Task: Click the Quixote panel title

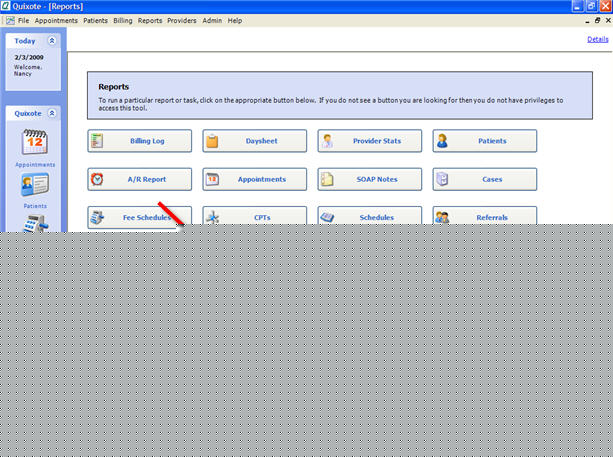Action: tap(28, 113)
